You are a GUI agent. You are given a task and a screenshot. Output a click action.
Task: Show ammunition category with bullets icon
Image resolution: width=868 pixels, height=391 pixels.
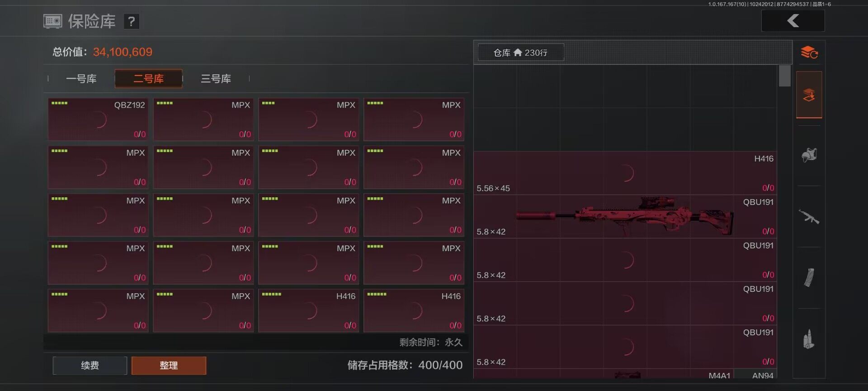click(809, 339)
